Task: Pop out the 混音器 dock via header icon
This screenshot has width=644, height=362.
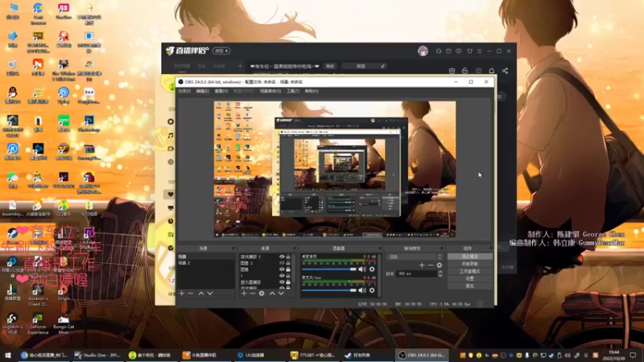Action: click(380, 249)
